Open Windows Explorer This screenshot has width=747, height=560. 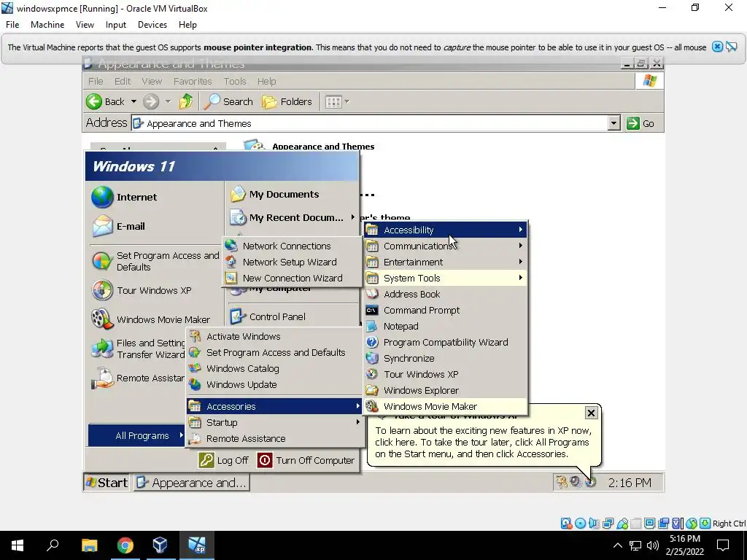pyautogui.click(x=446, y=391)
